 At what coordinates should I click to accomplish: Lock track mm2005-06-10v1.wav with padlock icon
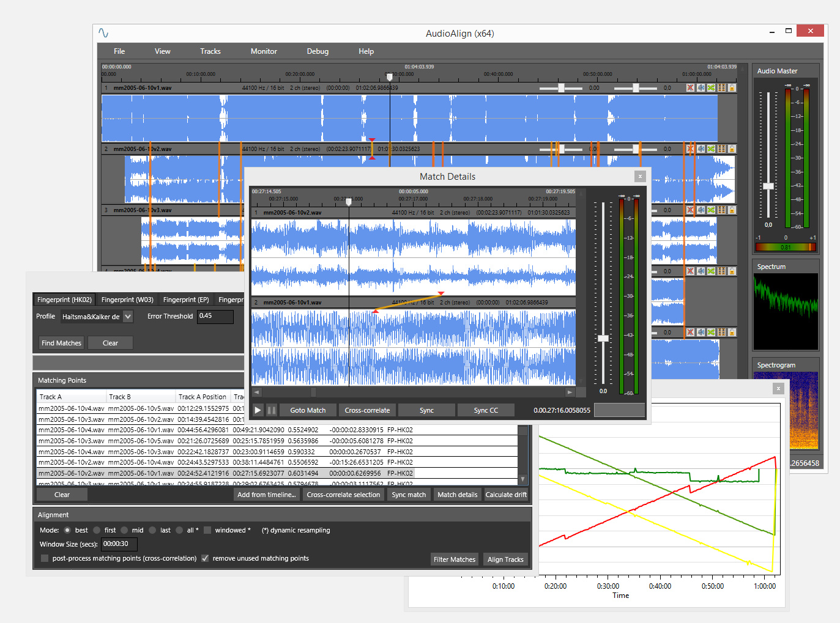732,88
